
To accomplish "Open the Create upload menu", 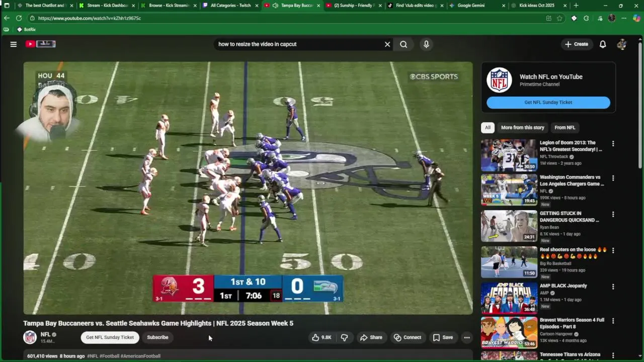I will click(576, 44).
